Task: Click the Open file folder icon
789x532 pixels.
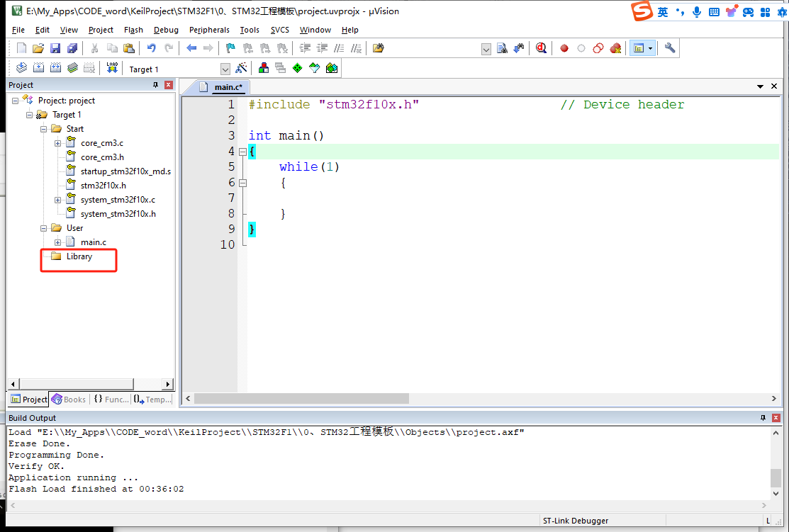Action: [x=38, y=48]
